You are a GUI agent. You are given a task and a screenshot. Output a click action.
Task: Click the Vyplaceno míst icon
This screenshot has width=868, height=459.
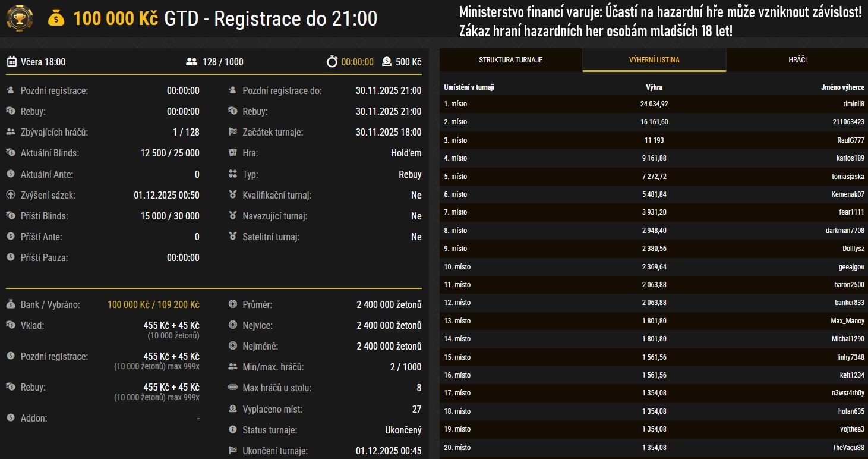233,409
